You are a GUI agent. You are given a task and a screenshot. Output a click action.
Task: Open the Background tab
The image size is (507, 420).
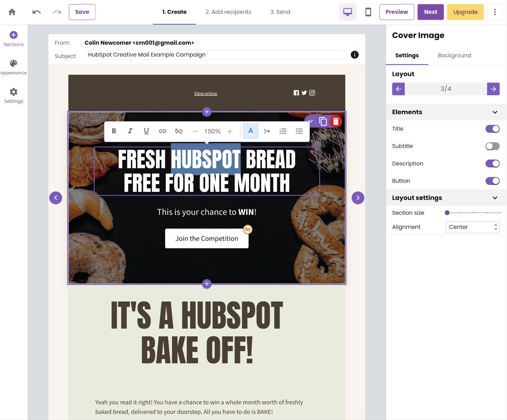[x=454, y=55]
